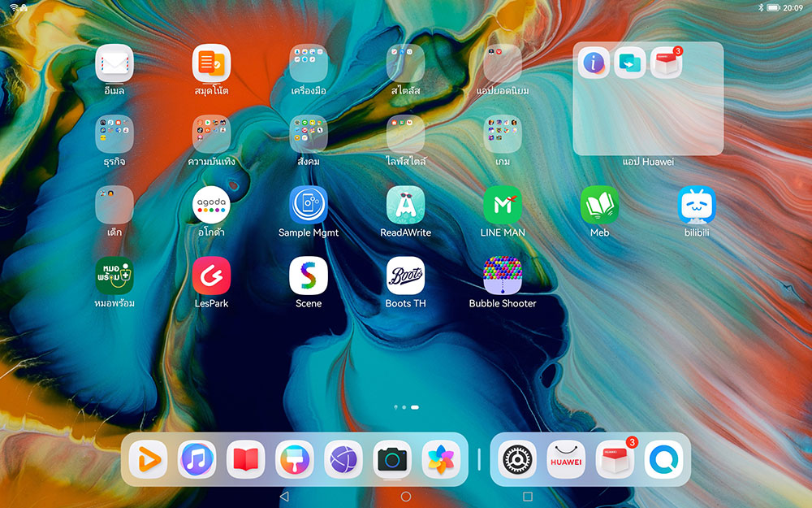This screenshot has height=508, width=812.
Task: Open the Camera app in dock
Action: 393,460
